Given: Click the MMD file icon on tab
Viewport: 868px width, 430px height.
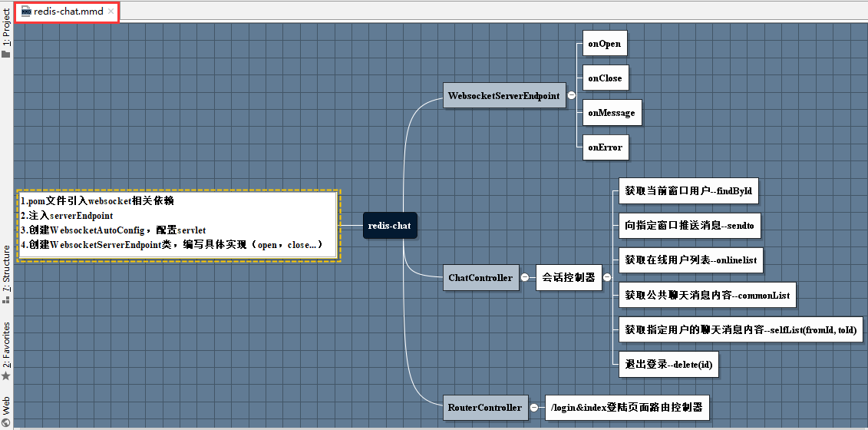Looking at the screenshot, I should click(26, 12).
